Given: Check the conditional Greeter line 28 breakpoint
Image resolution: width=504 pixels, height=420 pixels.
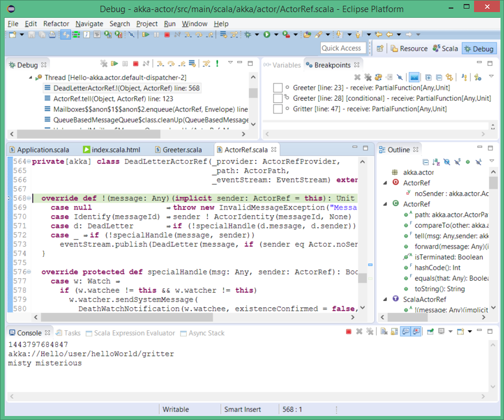Looking at the screenshot, I should [278, 98].
